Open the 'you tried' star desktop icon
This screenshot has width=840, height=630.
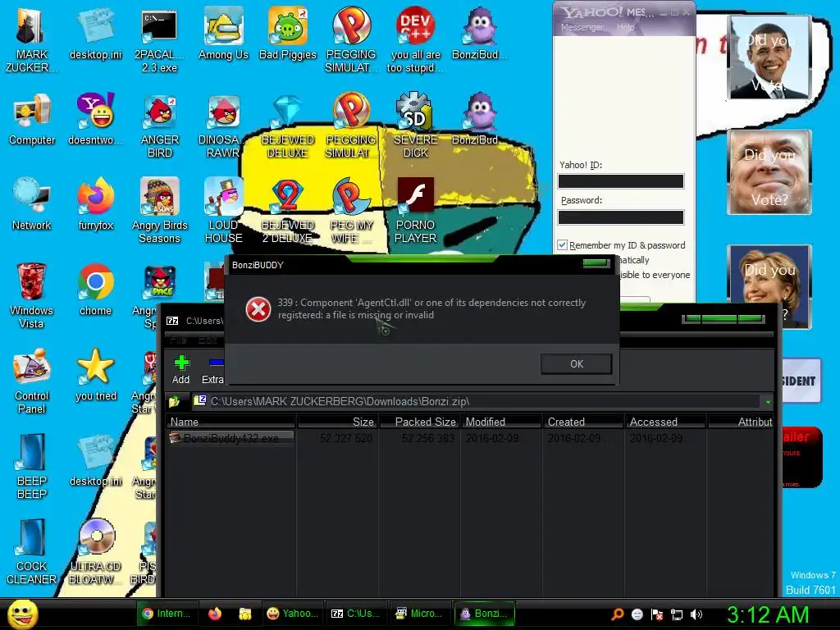coord(95,375)
